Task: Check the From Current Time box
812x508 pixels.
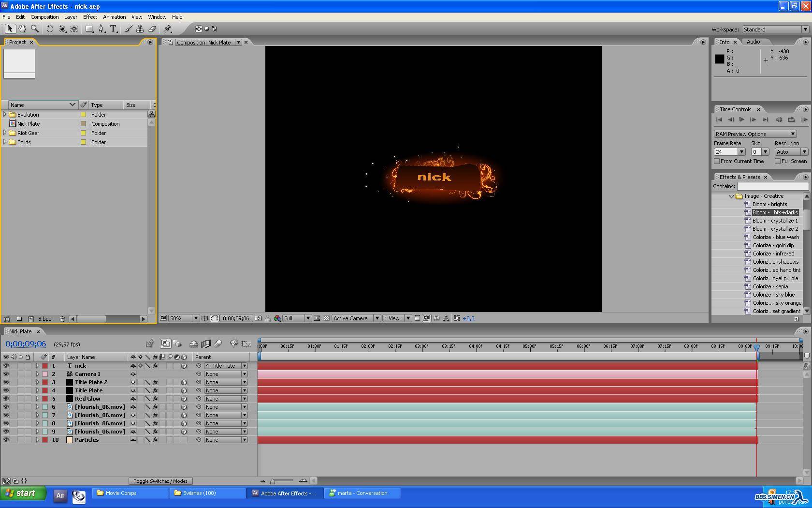Action: pyautogui.click(x=717, y=161)
